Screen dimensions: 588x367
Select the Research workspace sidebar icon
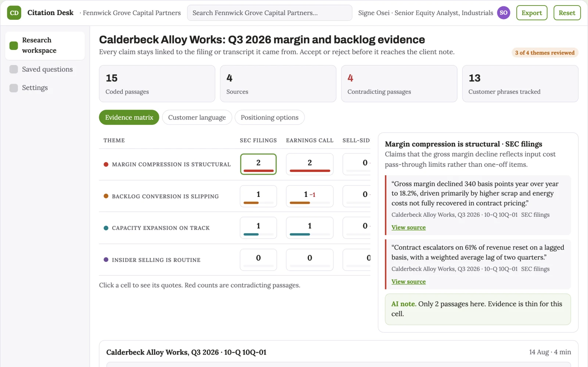(14, 46)
